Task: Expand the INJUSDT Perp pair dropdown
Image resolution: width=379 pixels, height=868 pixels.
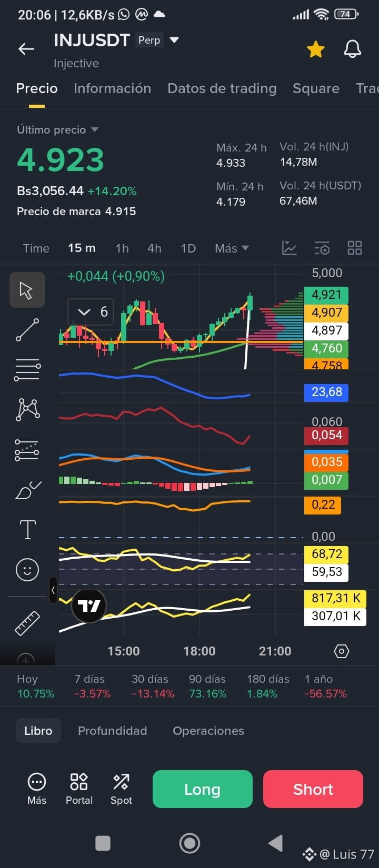Action: coord(174,40)
